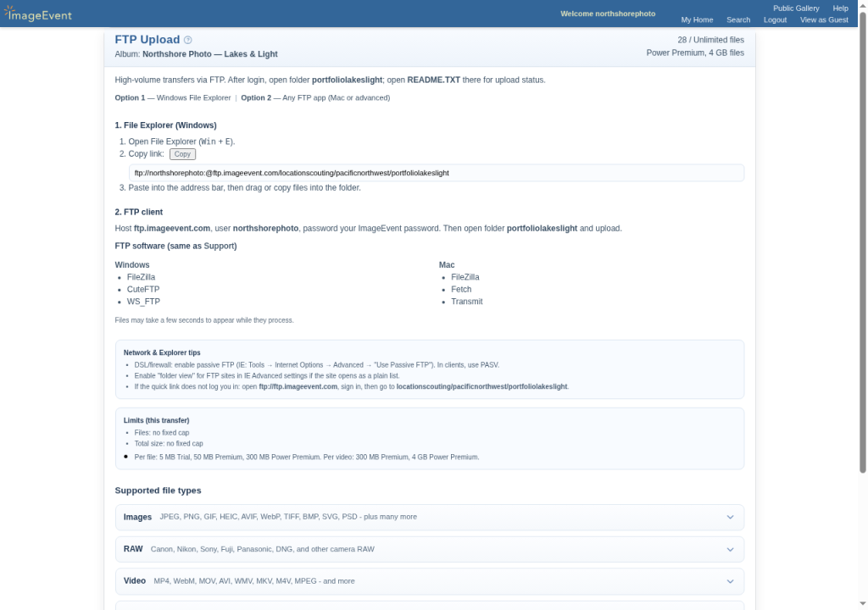868x610 pixels.
Task: Go to My Home
Action: [697, 20]
